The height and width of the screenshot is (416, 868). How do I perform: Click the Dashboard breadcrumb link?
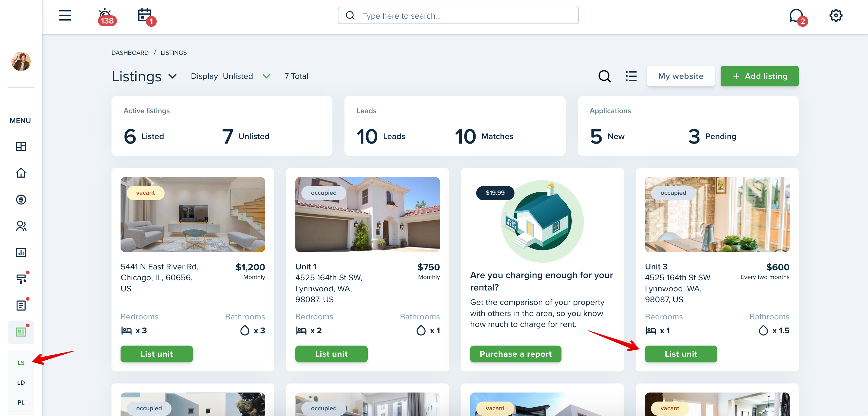(130, 52)
